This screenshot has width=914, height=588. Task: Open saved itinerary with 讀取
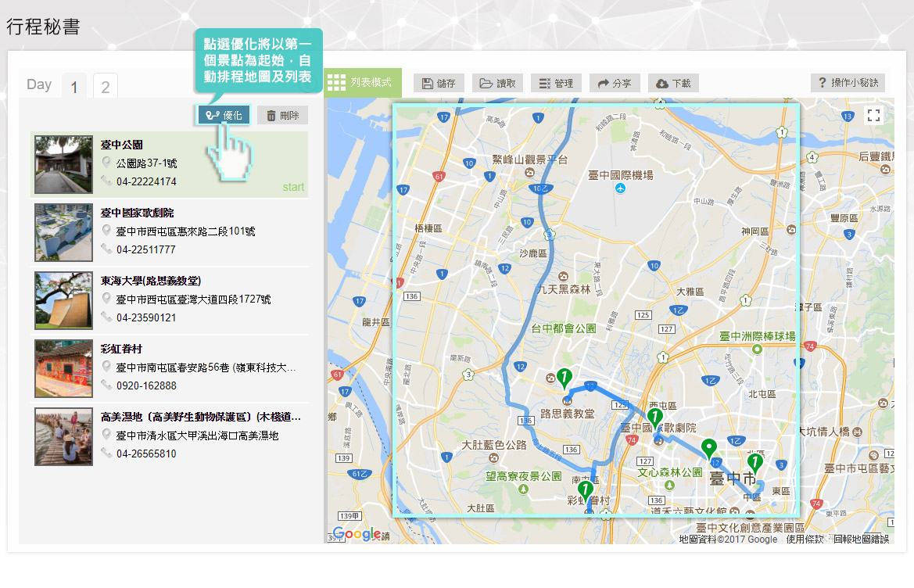tap(498, 84)
